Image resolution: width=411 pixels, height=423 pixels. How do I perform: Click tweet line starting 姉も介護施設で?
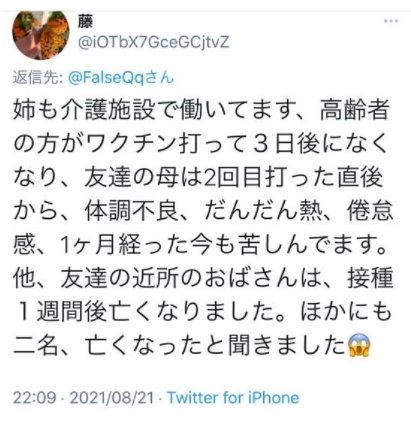(x=201, y=110)
